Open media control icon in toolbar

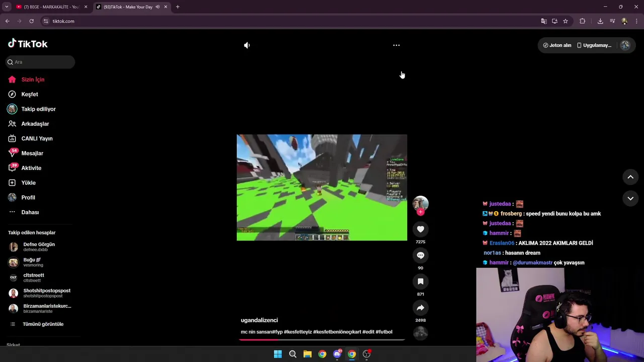pos(612,21)
